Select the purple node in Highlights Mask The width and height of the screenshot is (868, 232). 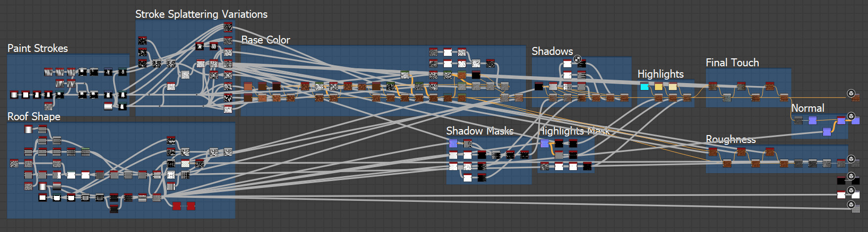tap(545, 143)
